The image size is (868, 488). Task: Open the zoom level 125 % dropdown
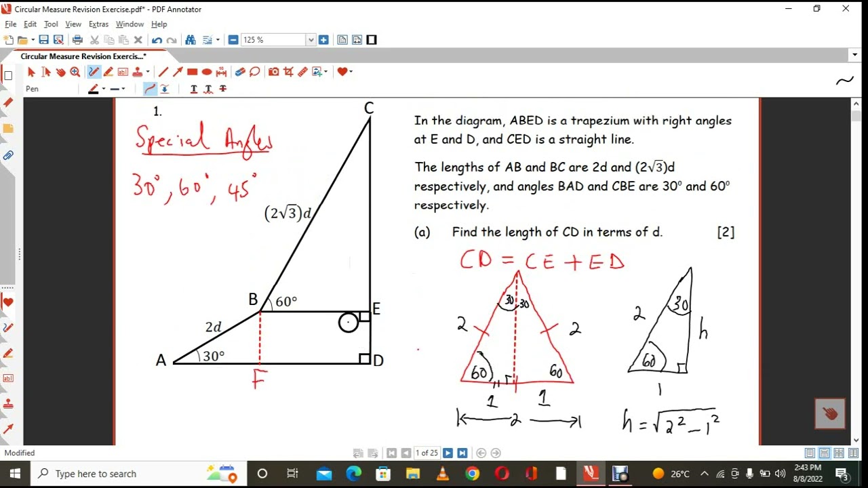pos(311,40)
